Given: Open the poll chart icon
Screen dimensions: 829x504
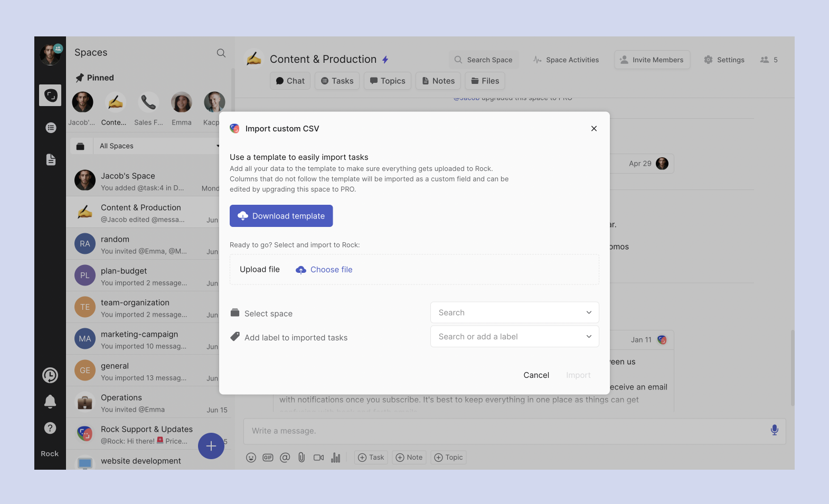Looking at the screenshot, I should (x=335, y=458).
